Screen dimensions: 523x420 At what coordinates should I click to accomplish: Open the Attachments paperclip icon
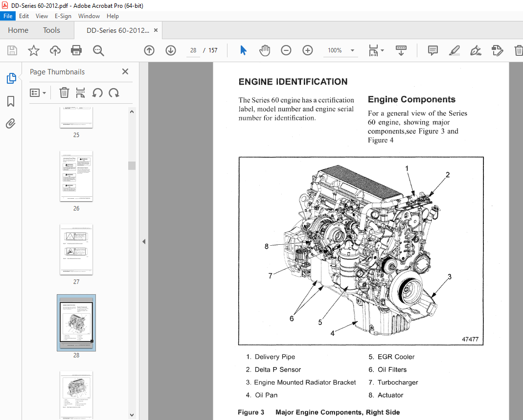11,124
